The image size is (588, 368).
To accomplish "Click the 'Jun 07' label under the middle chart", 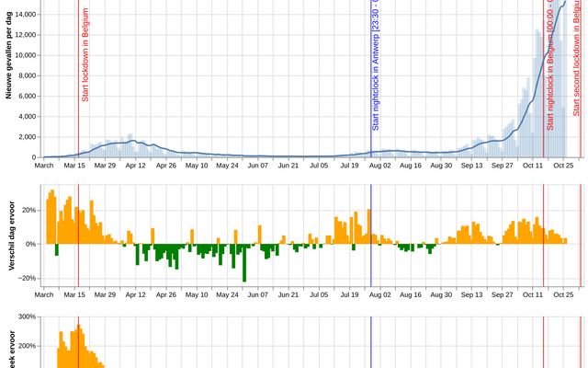I will coord(258,295).
